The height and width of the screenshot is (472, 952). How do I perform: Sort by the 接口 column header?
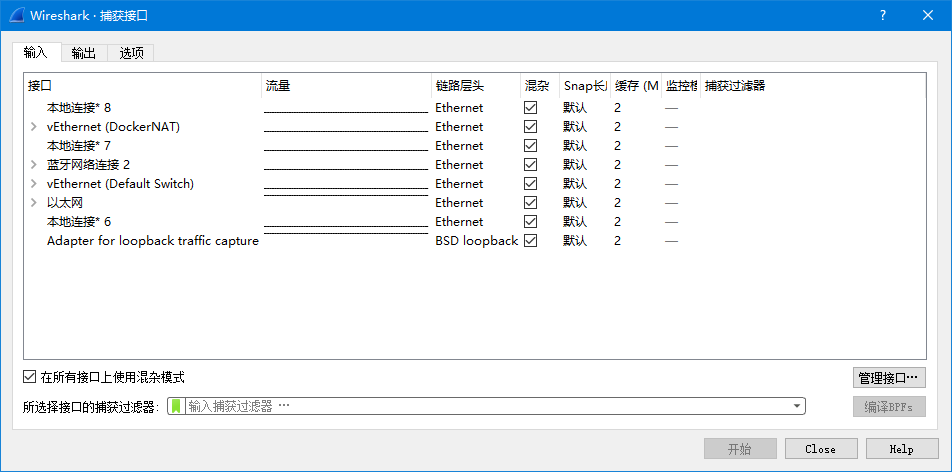pyautogui.click(x=143, y=86)
